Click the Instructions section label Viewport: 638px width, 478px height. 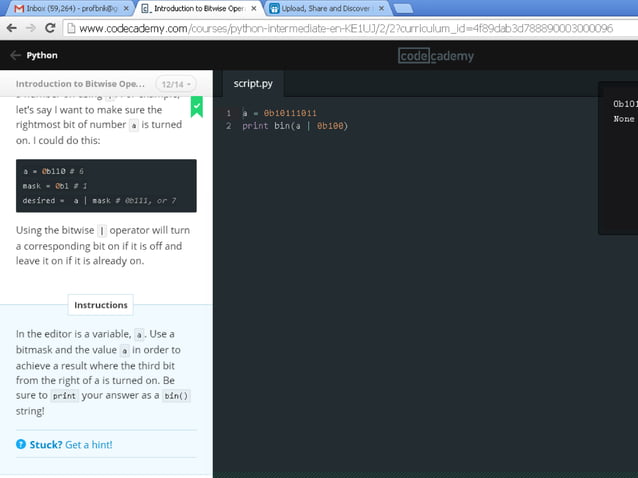pyautogui.click(x=101, y=305)
